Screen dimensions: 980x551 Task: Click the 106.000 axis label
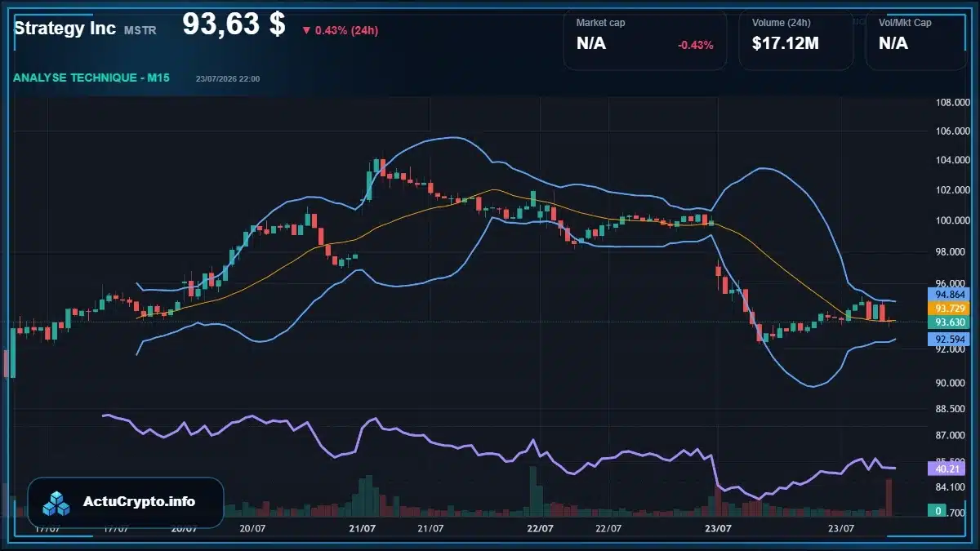tap(951, 131)
